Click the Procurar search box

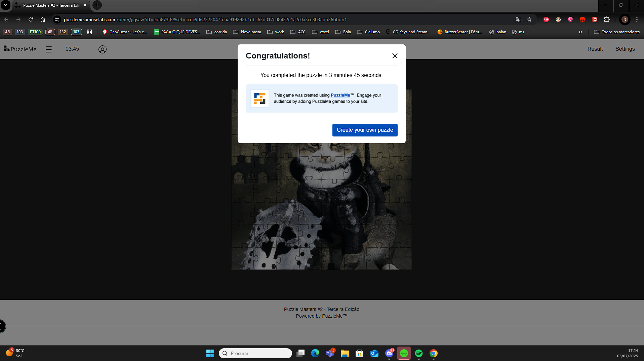tap(255, 353)
